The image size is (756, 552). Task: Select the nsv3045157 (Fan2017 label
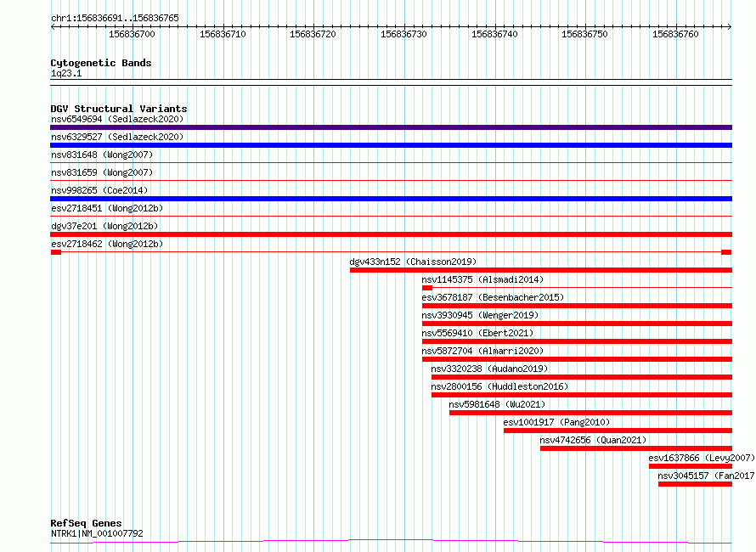coord(706,476)
